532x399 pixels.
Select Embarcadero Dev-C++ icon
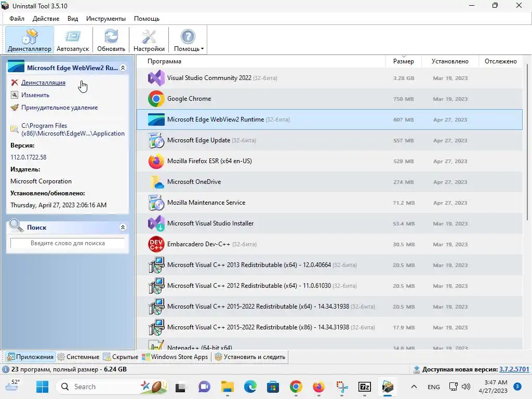click(x=156, y=244)
